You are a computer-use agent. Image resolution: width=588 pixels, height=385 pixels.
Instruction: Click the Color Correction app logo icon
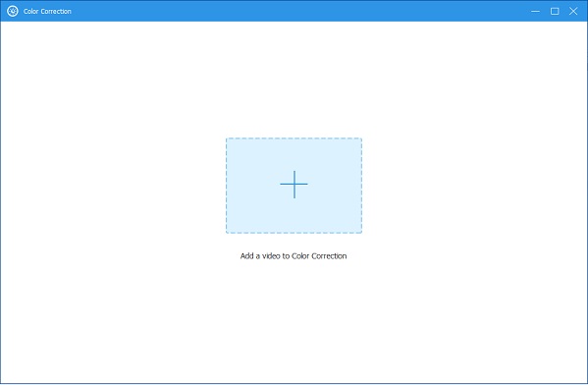coord(13,11)
